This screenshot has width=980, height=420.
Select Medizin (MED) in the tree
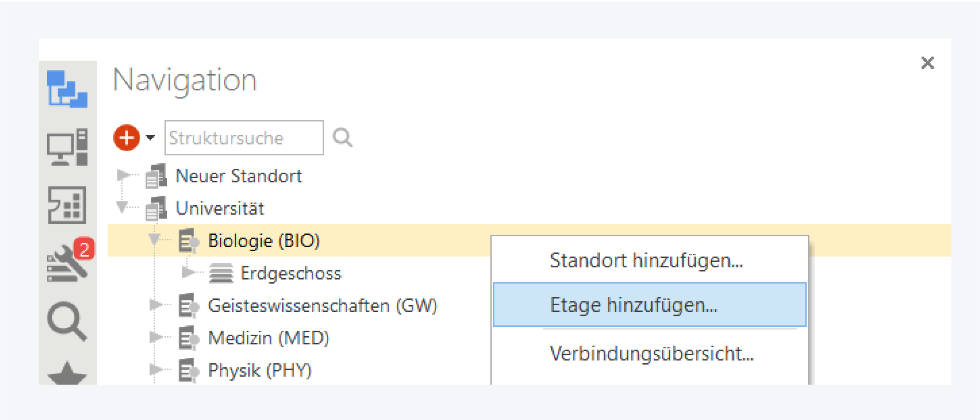tap(268, 338)
